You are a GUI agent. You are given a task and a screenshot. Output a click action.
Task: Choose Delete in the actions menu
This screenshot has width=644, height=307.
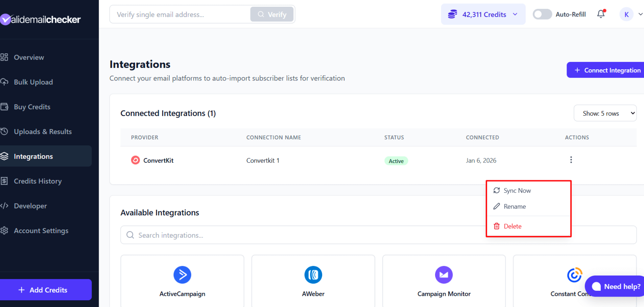tap(512, 226)
